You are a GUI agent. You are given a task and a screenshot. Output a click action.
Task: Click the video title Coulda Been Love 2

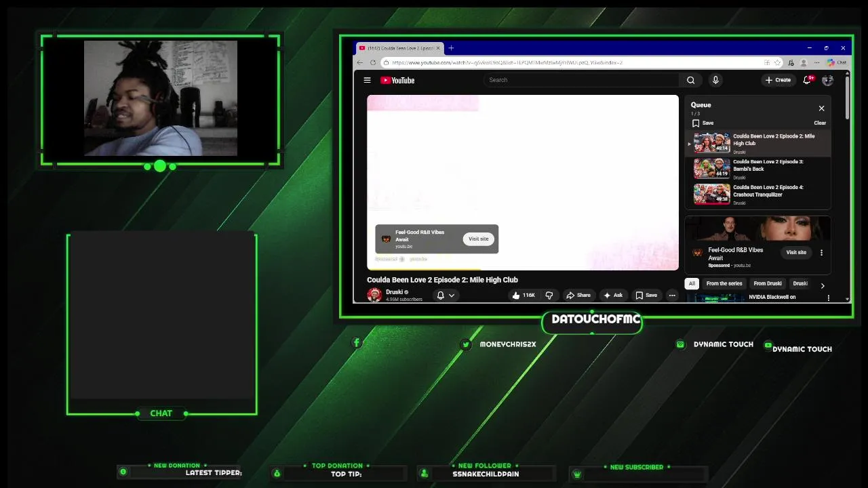[x=442, y=280]
